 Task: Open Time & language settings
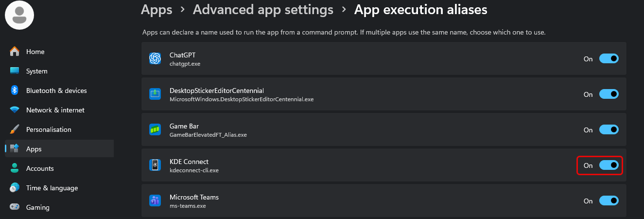pos(52,188)
